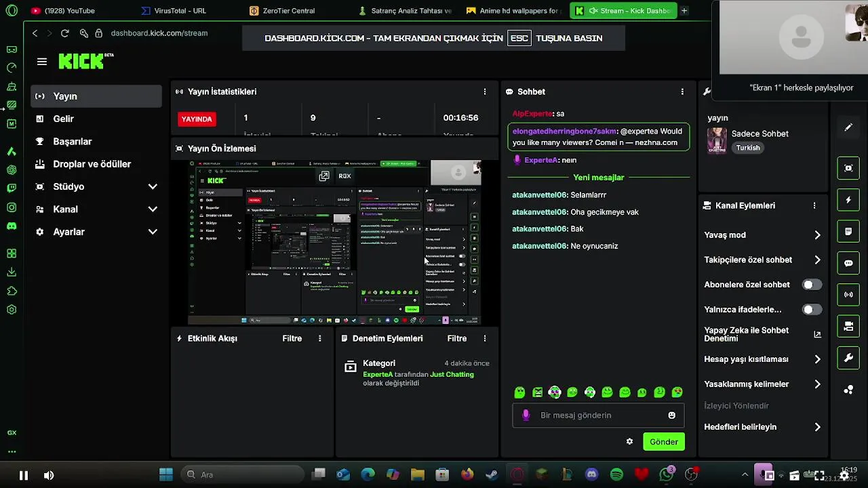
Task: Click the Gönder send button
Action: point(664,442)
